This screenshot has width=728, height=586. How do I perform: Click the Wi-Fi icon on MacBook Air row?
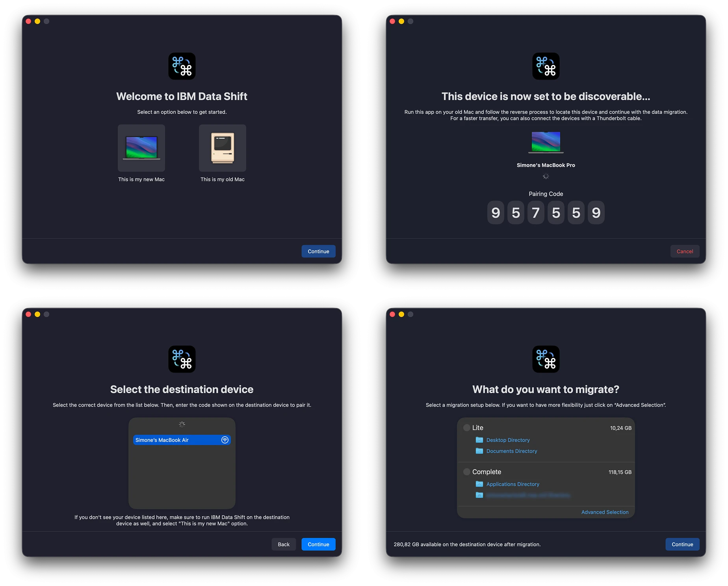click(225, 440)
